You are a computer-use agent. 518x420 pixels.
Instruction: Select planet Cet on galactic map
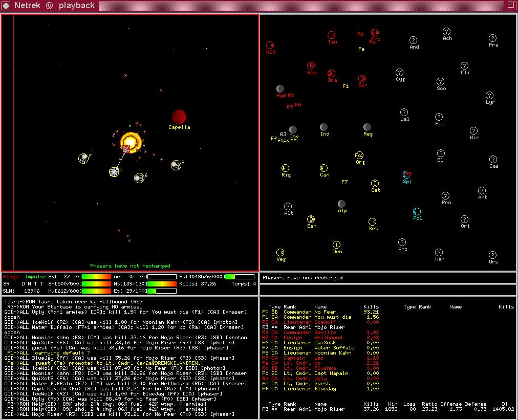click(375, 183)
